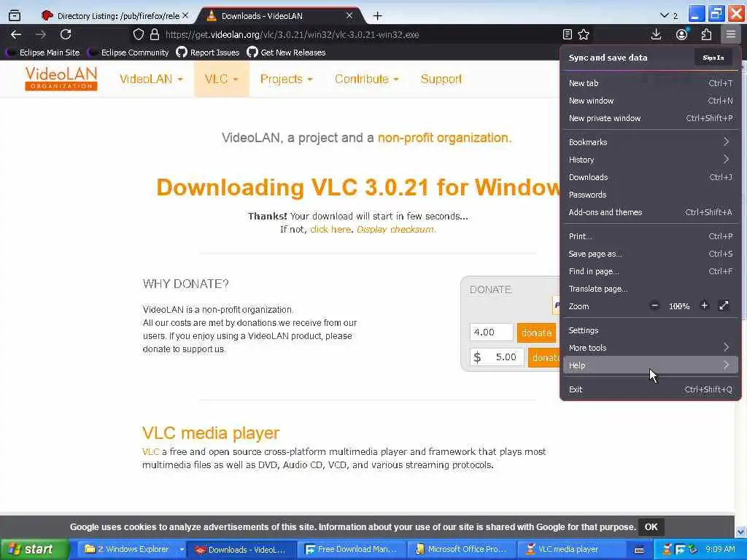Open the Firefox account icon
This screenshot has width=747, height=560.
point(682,34)
